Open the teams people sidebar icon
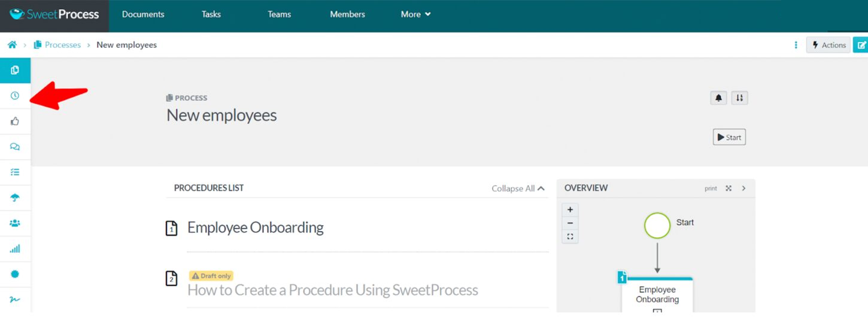 pos(15,223)
